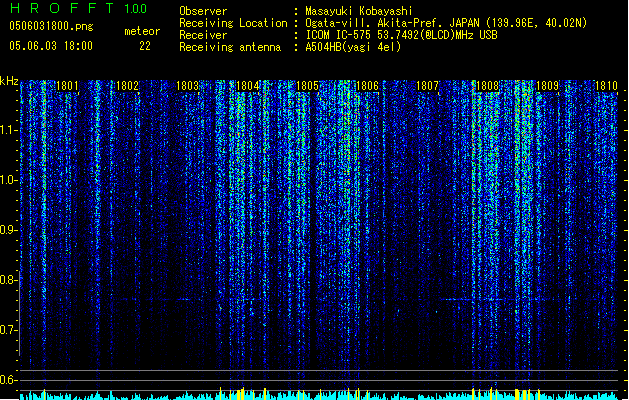Select observer name Masayuki Kobayashi
This screenshot has width=629, height=400.
[359, 11]
